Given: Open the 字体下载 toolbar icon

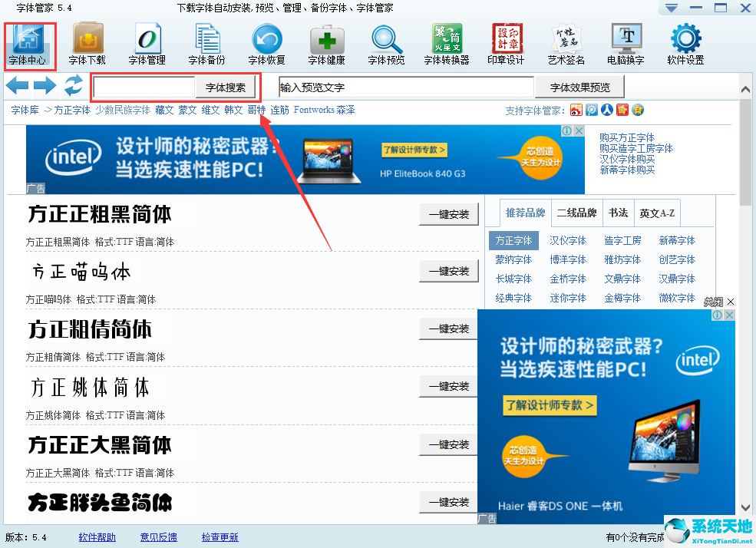Looking at the screenshot, I should (x=87, y=45).
